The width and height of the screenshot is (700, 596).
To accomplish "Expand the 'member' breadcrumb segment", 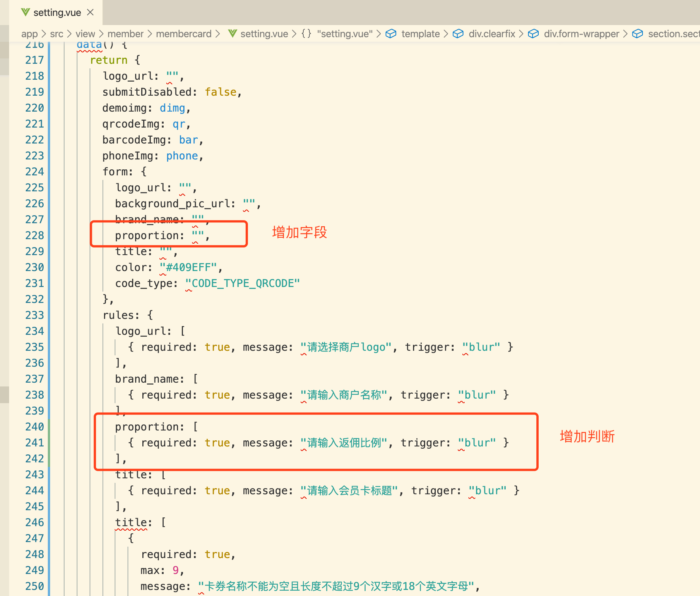I will tap(125, 34).
